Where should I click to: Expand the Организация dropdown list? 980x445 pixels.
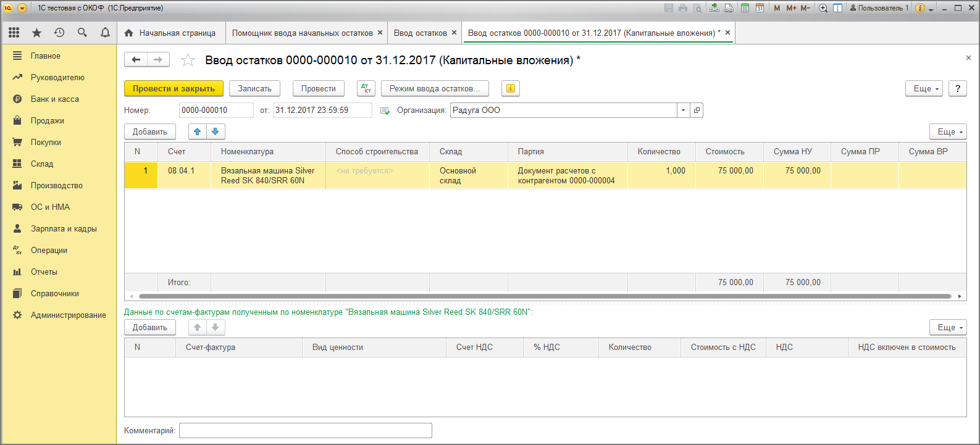(x=683, y=110)
